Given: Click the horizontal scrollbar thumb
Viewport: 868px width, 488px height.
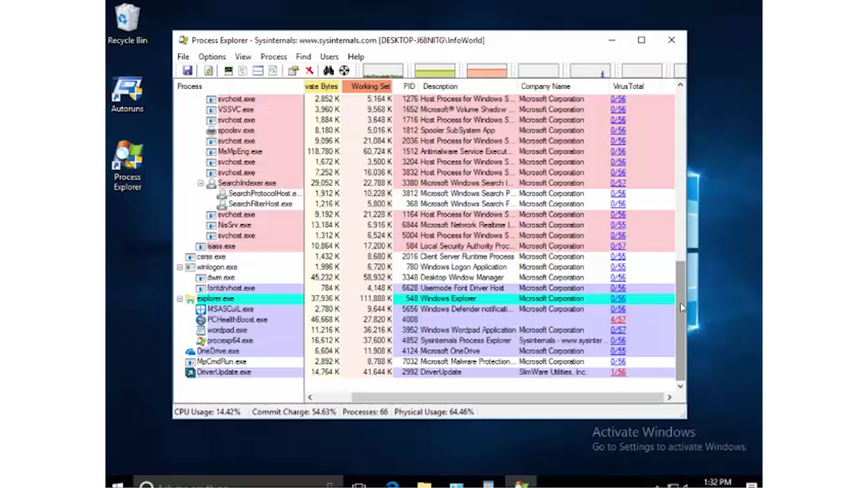Looking at the screenshot, I should (x=507, y=398).
